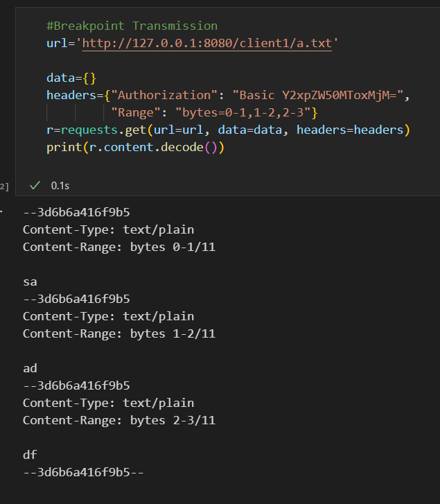The image size is (440, 504).
Task: Click the 'data={}' code line
Action: (x=71, y=78)
